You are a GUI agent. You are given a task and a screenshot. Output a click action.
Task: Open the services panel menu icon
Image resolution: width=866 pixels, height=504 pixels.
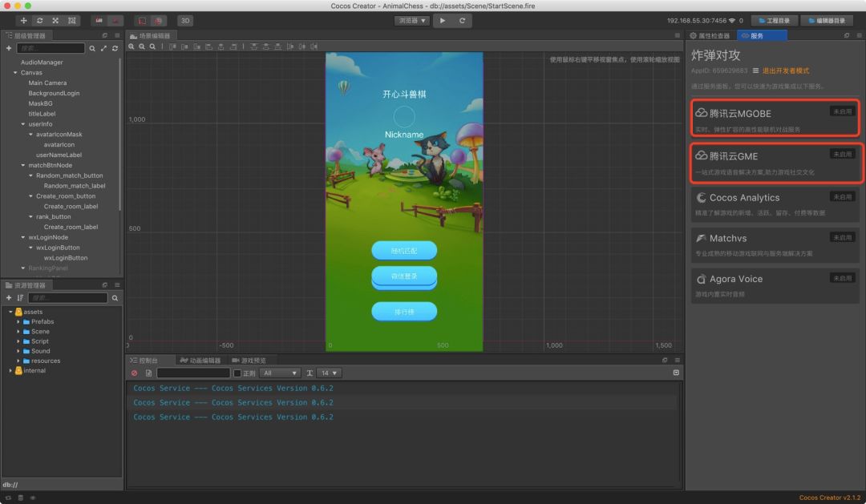click(x=859, y=35)
